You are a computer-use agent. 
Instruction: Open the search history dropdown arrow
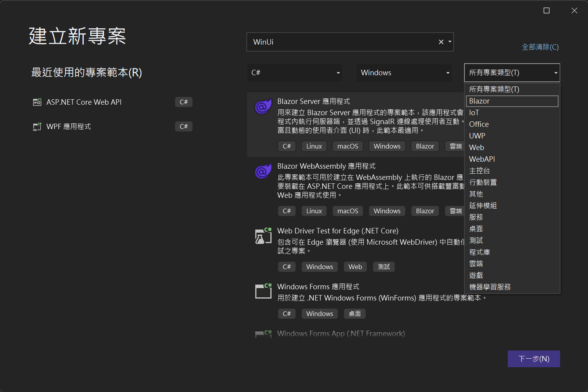point(450,42)
